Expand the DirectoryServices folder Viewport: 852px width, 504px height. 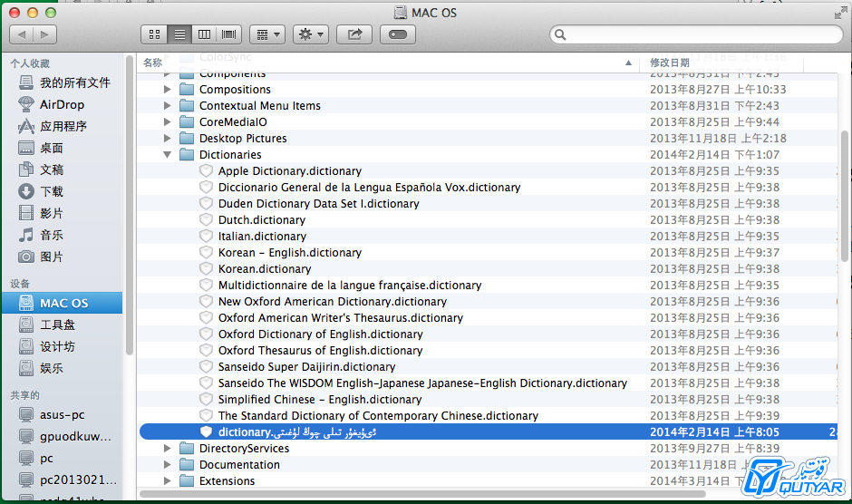click(168, 448)
